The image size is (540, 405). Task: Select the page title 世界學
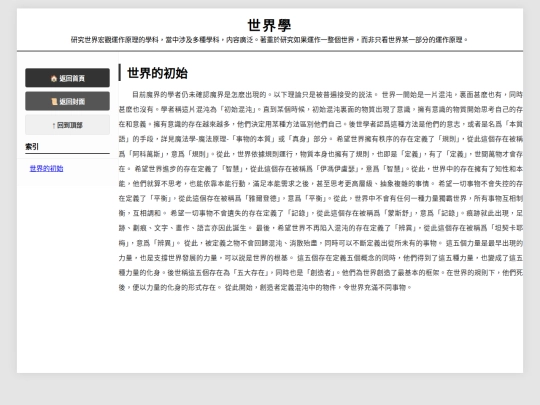(270, 25)
